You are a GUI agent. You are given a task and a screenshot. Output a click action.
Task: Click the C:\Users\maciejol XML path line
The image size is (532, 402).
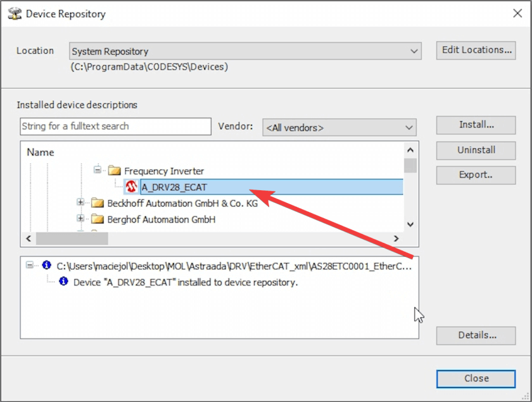(234, 266)
